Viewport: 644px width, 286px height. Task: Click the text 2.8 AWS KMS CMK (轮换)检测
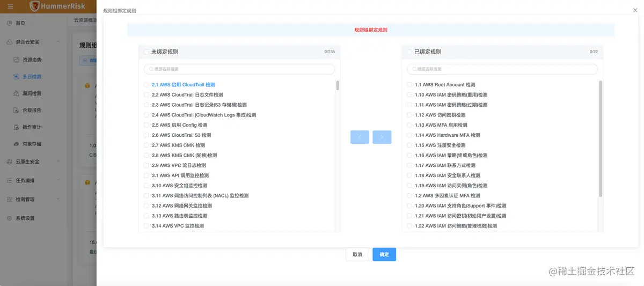pyautogui.click(x=185, y=156)
